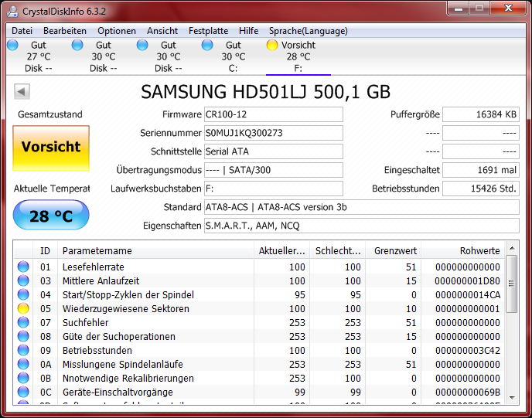Click the Rohwerte column header
The width and height of the screenshot is (532, 418).
(462, 250)
